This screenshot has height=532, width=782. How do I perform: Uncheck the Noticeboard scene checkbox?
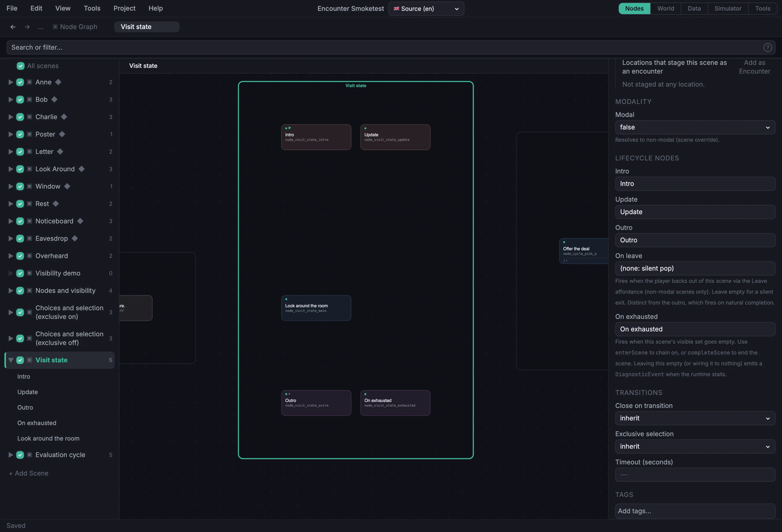pyautogui.click(x=20, y=221)
